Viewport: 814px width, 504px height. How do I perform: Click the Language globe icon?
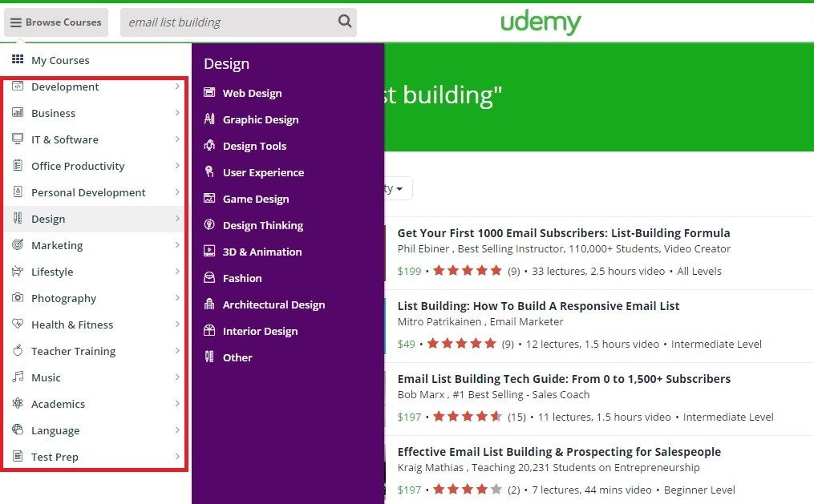18,429
